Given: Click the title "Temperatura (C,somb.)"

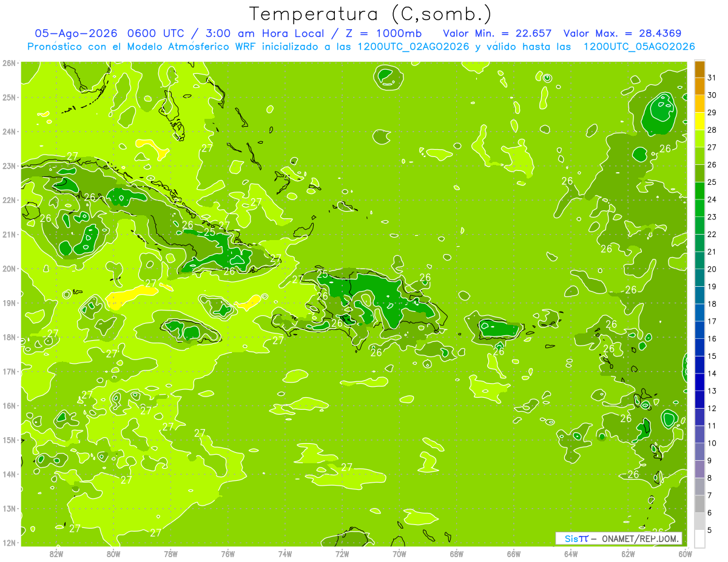Looking at the screenshot, I should (371, 14).
